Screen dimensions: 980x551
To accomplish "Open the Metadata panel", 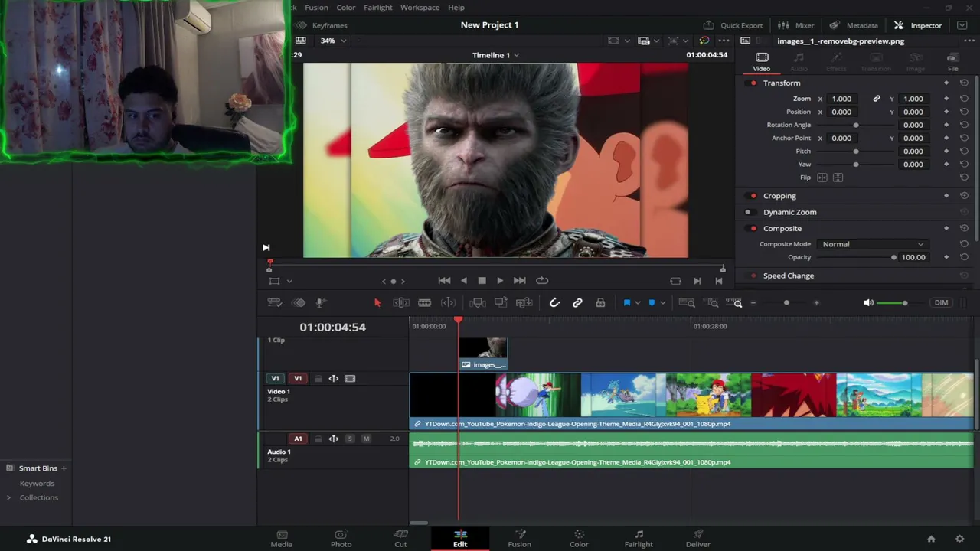I will tap(854, 25).
